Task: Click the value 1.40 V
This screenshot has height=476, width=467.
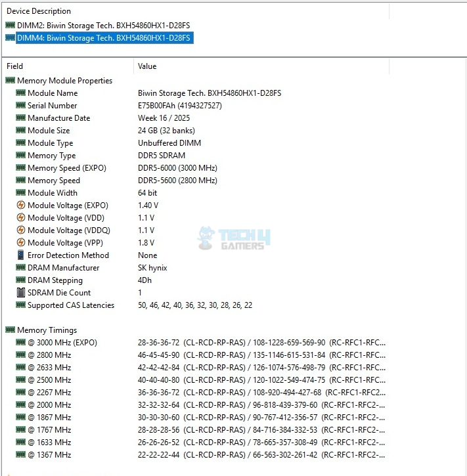Action: pyautogui.click(x=148, y=206)
